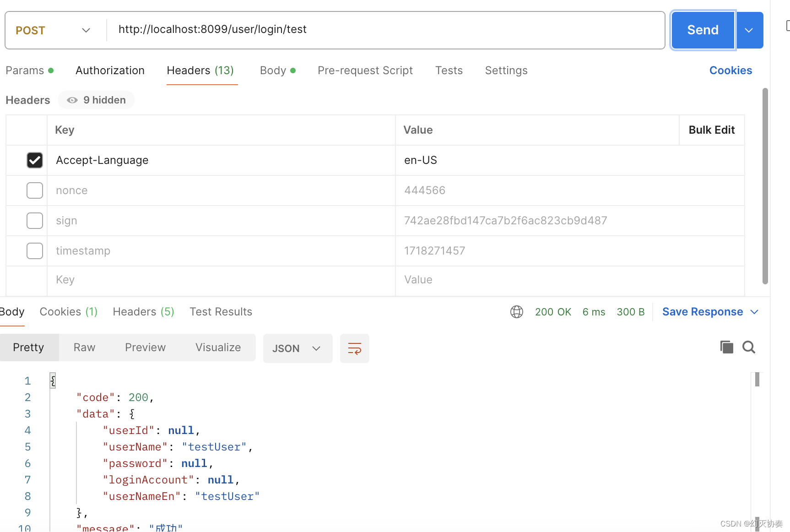The image size is (790, 532).
Task: Open the request Body tab
Action: tap(278, 71)
